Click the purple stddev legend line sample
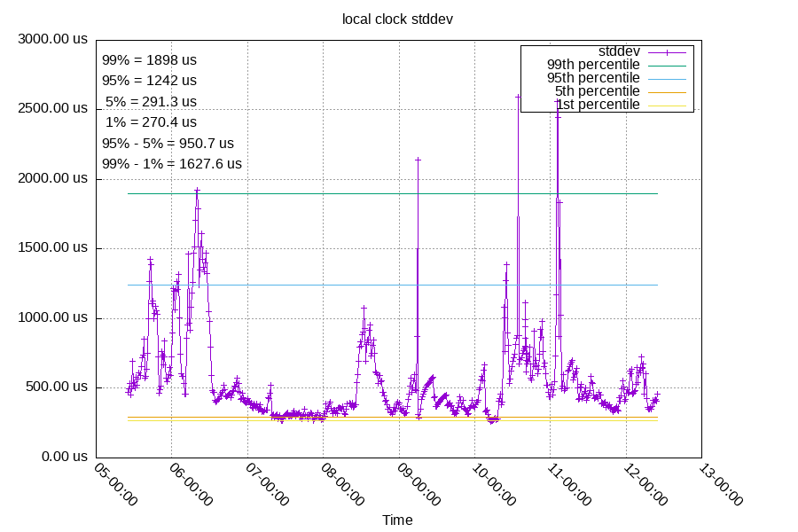The width and height of the screenshot is (798, 532). (667, 51)
